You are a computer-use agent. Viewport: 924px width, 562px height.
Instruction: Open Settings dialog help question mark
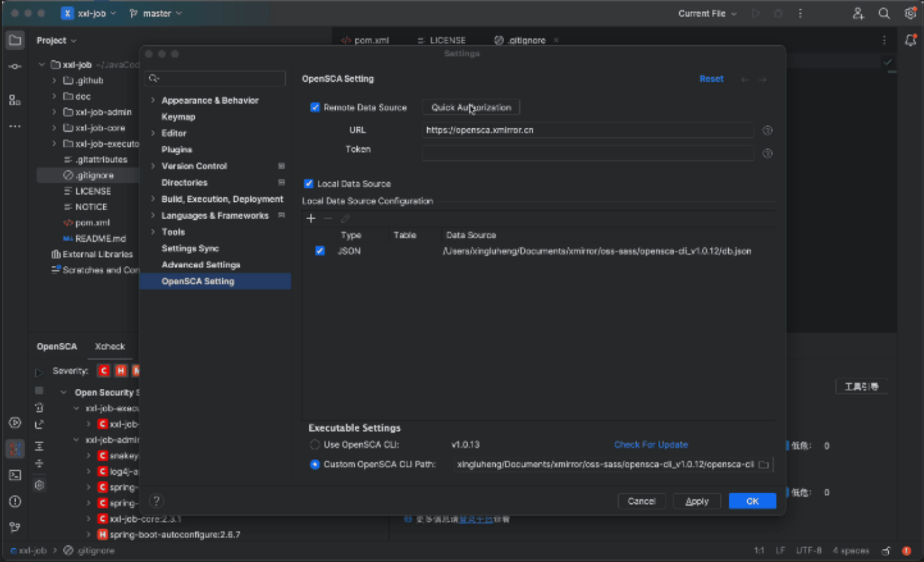click(x=156, y=500)
